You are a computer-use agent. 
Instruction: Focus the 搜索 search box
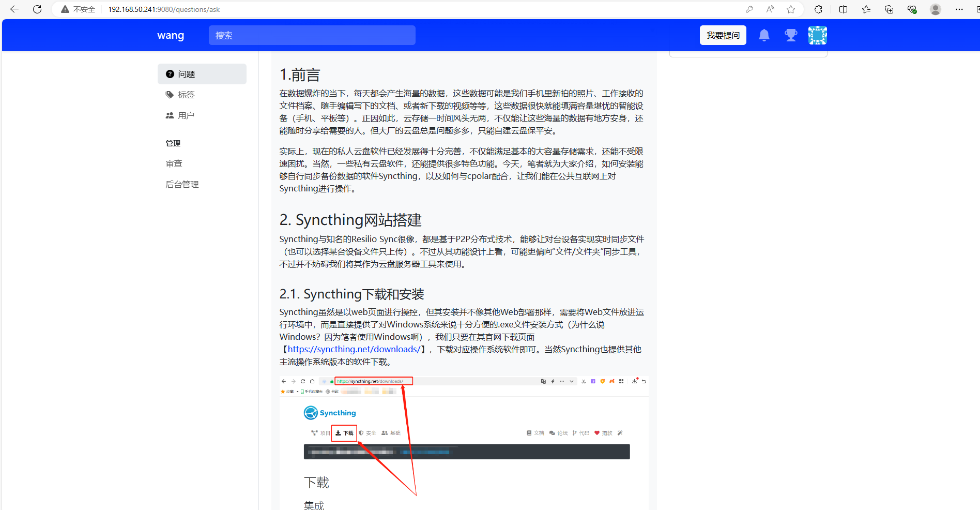[x=312, y=35]
